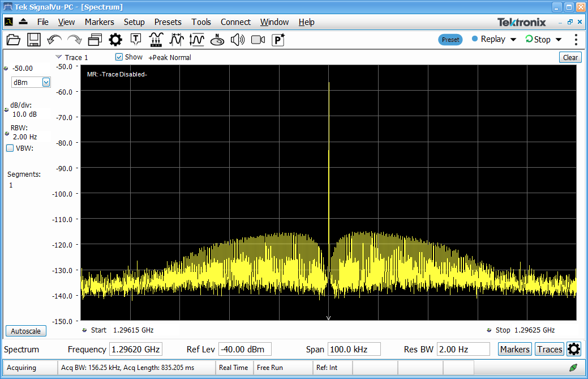This screenshot has height=379, width=588.
Task: Open the File menu
Action: [43, 22]
